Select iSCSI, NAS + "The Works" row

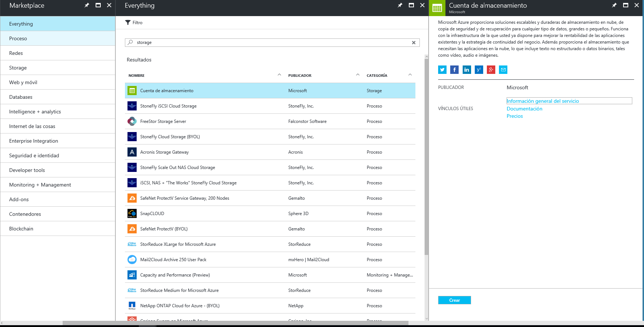(x=270, y=183)
